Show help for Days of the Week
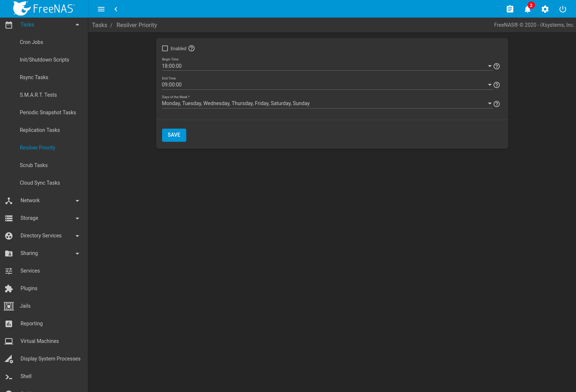The image size is (576, 392). coord(496,104)
